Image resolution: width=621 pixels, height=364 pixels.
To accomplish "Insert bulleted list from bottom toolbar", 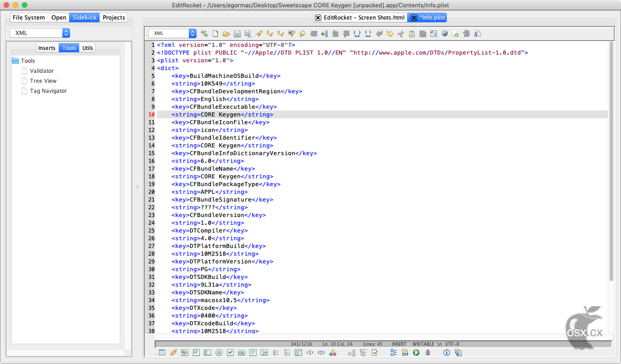I will point(276,353).
